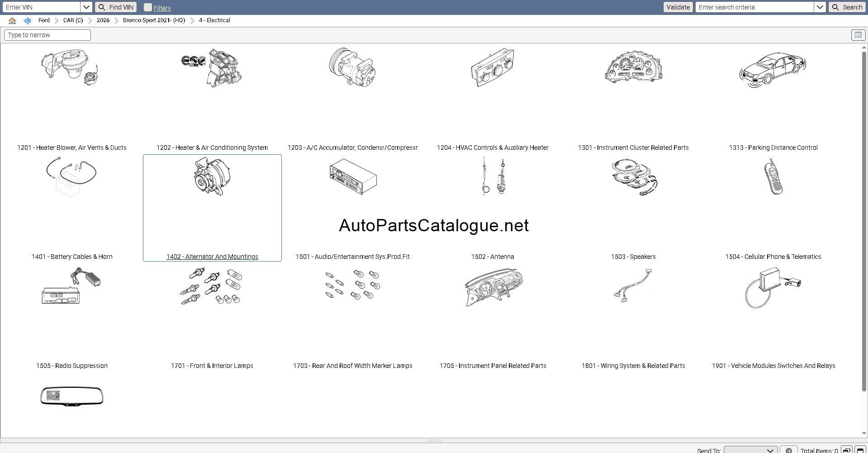868x453 pixels.
Task: Open the Heater & Air Conditioning System illustration
Action: click(x=211, y=68)
